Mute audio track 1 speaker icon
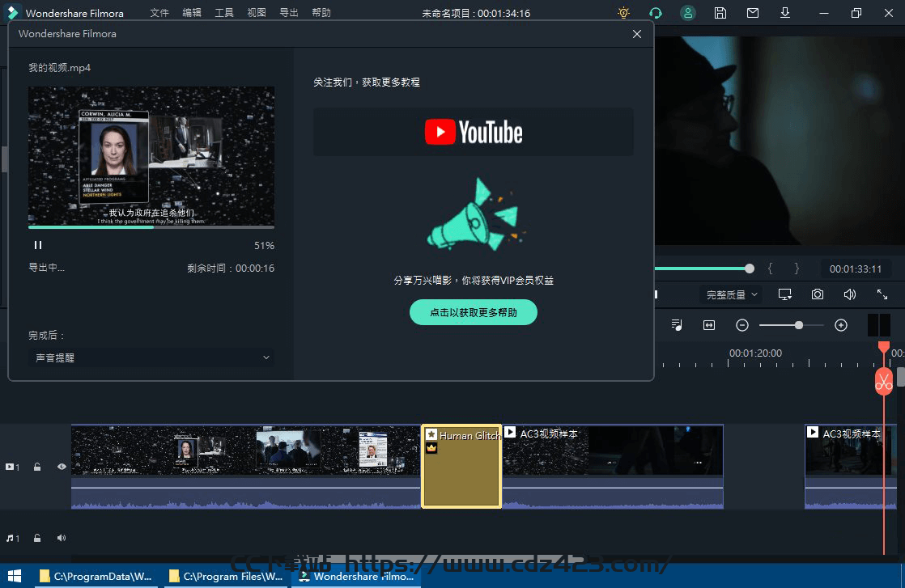 62,538
